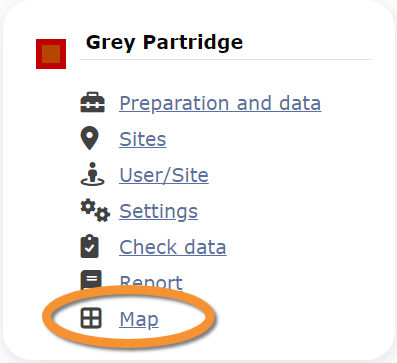Click the divider line under Grey Partridge
The image size is (397, 363).
click(x=225, y=60)
